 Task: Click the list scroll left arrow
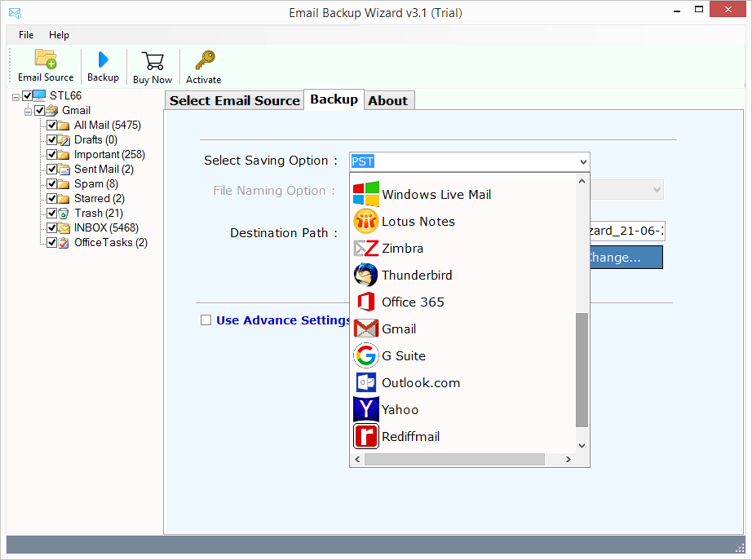[357, 459]
